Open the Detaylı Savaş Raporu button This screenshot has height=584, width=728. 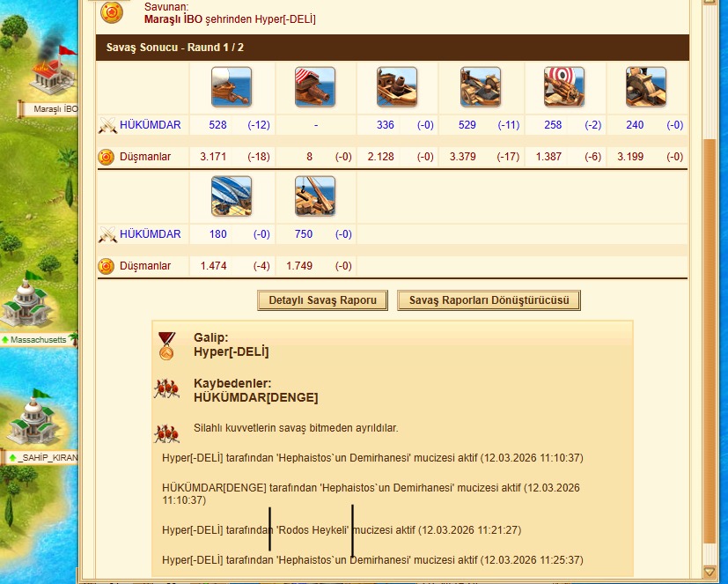click(x=323, y=300)
